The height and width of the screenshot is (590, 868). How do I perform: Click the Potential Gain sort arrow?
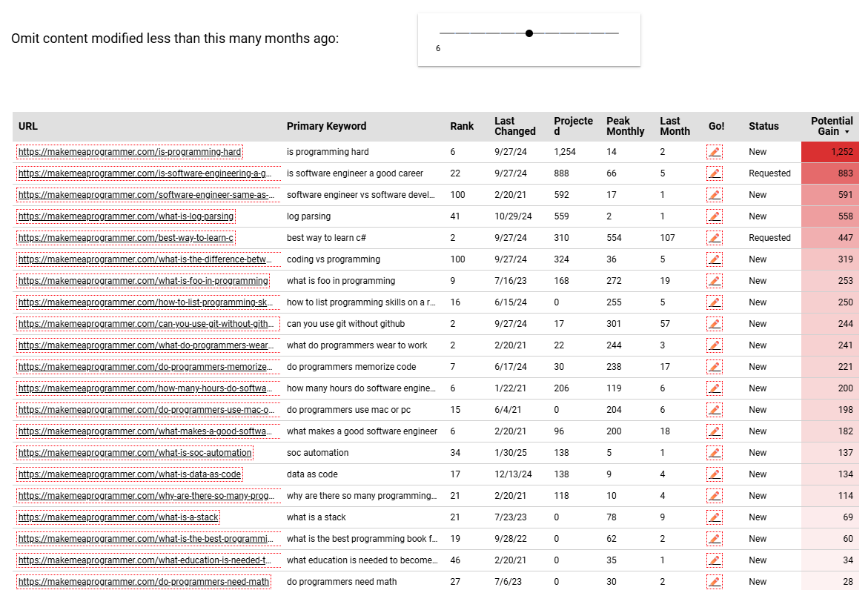(x=847, y=132)
